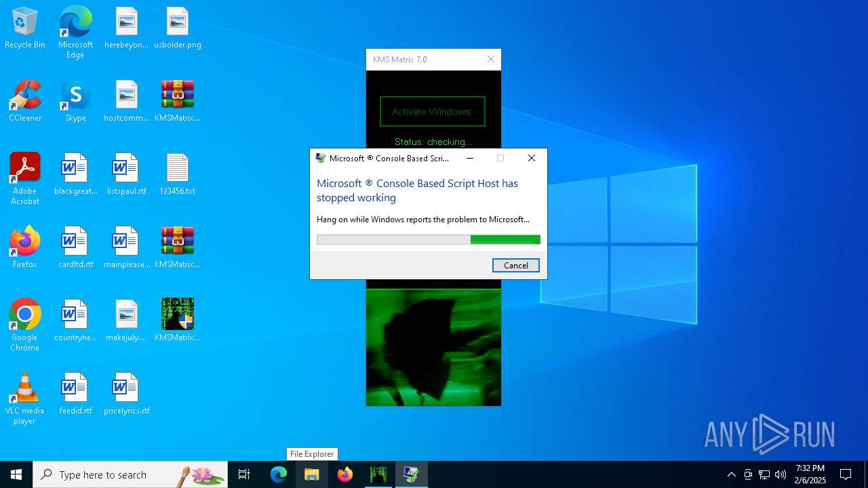Select the makejuly image file icon

pyautogui.click(x=126, y=321)
